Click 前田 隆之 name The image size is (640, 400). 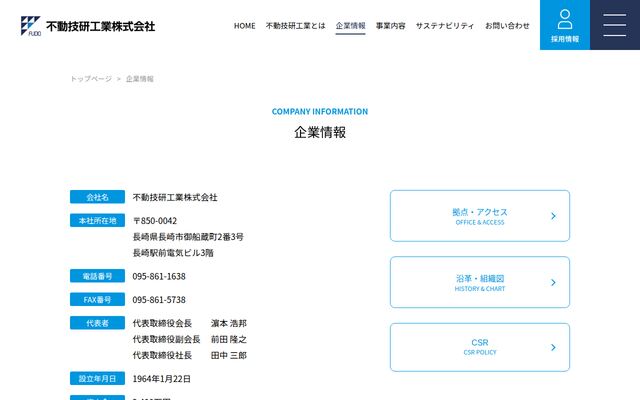click(229, 339)
